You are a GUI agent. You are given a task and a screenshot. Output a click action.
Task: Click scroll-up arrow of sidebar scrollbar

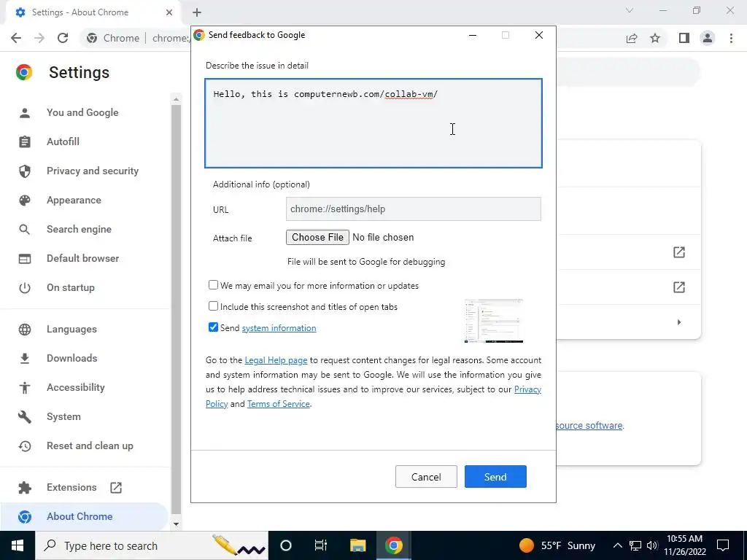[x=177, y=99]
